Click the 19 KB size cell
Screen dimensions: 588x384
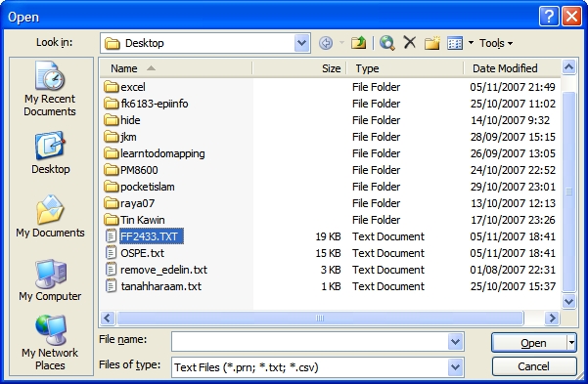click(x=328, y=236)
